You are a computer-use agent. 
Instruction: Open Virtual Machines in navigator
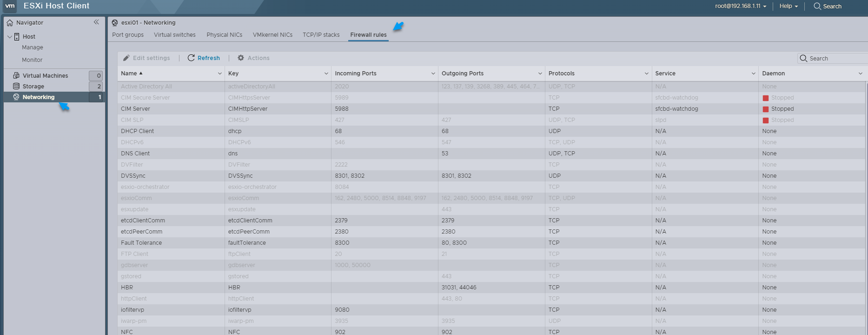click(x=46, y=76)
